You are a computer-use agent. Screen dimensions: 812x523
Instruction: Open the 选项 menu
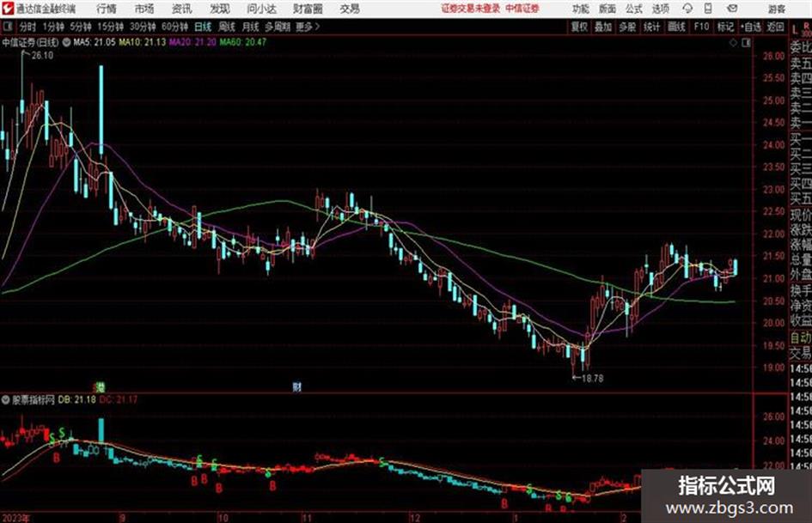pos(660,9)
